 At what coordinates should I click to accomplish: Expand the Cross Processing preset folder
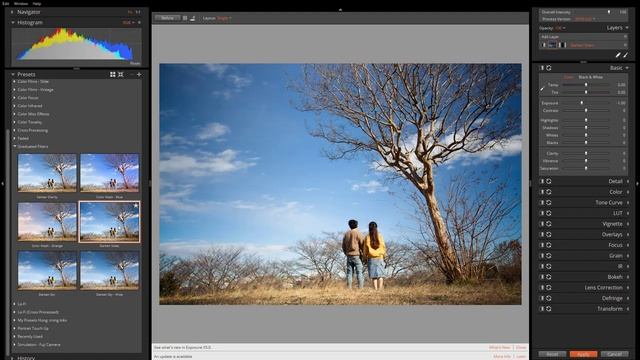point(15,130)
